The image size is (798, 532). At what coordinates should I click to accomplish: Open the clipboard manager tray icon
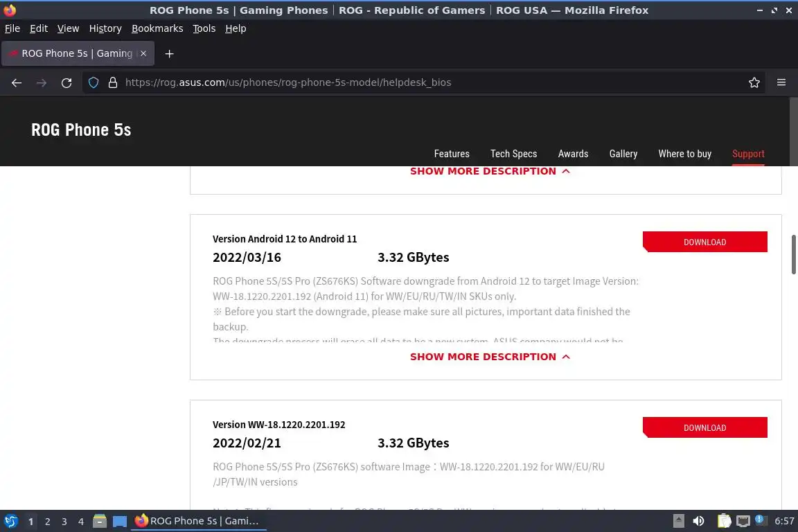pos(724,521)
